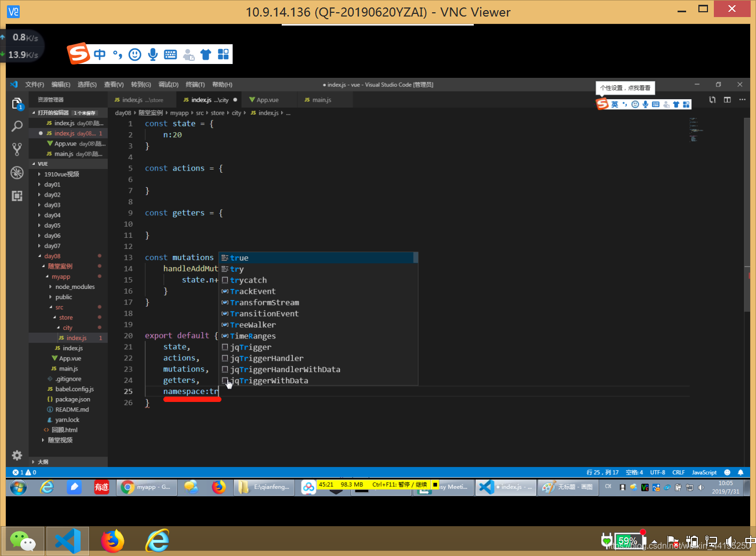The height and width of the screenshot is (556, 756).
Task: Switch to VS Code index.js taskbar button
Action: tap(506, 487)
